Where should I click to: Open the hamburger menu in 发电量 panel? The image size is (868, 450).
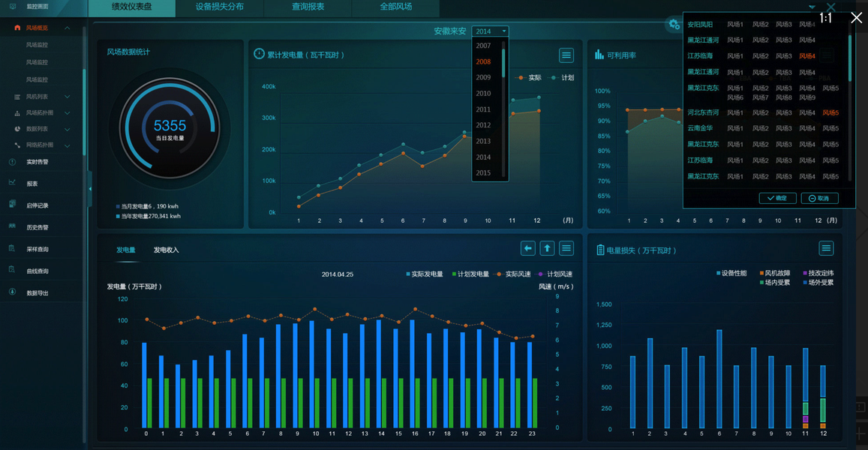point(566,248)
